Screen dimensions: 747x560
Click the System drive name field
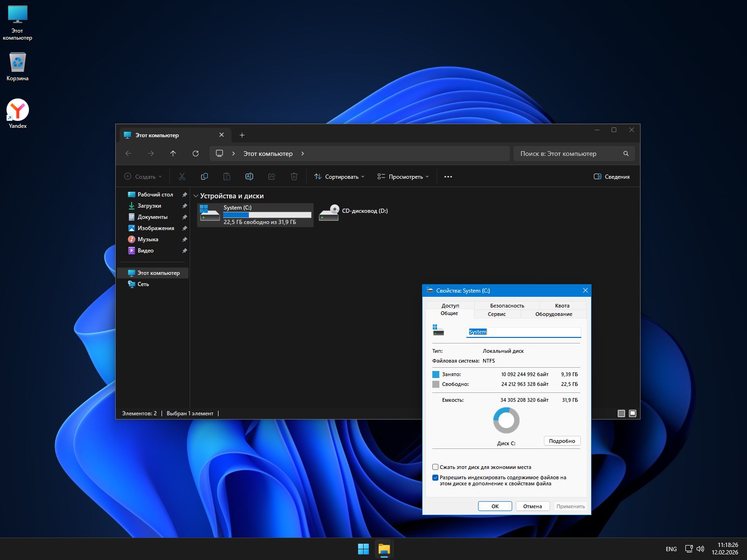click(x=523, y=332)
